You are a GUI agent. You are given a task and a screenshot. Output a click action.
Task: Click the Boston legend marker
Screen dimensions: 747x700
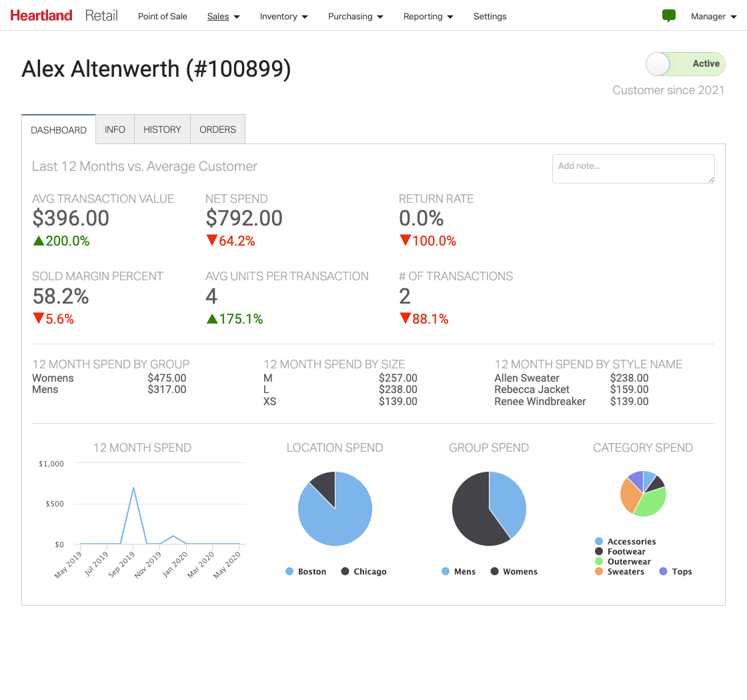[x=289, y=572]
